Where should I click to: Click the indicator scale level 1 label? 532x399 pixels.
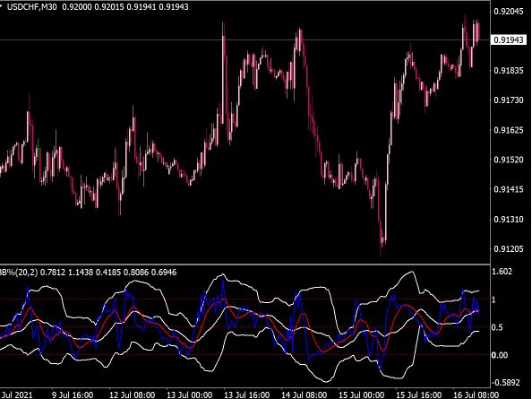[493, 299]
